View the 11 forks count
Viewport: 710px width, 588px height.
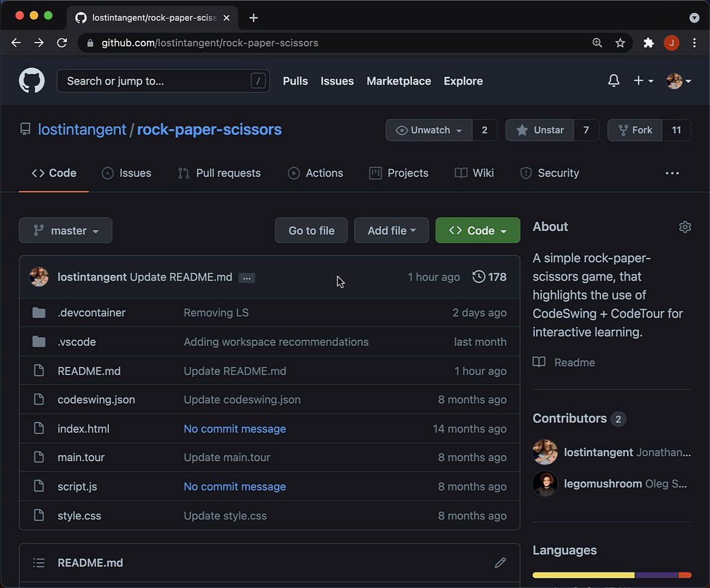point(677,130)
